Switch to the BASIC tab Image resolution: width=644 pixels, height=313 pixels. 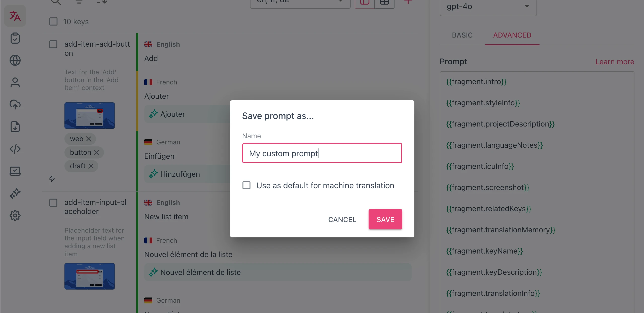[x=462, y=35]
